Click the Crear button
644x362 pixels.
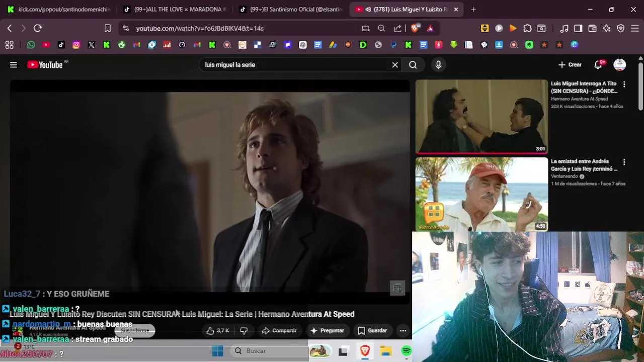coord(570,65)
